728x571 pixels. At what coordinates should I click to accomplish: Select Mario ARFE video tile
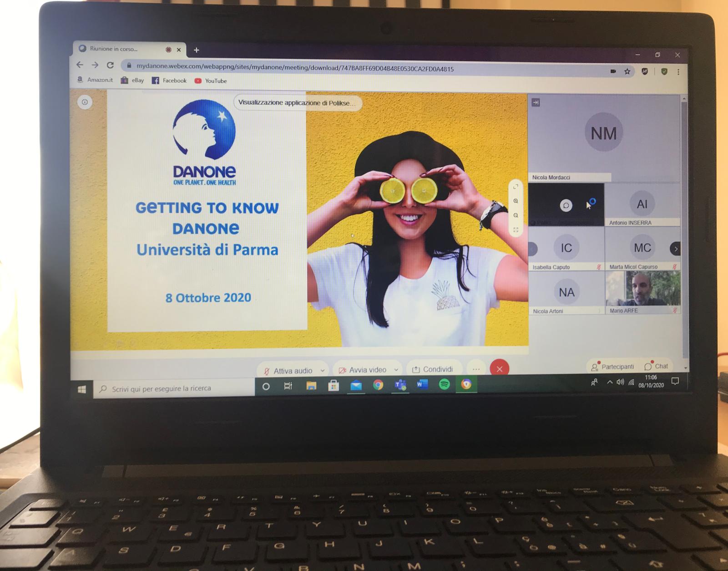642,292
